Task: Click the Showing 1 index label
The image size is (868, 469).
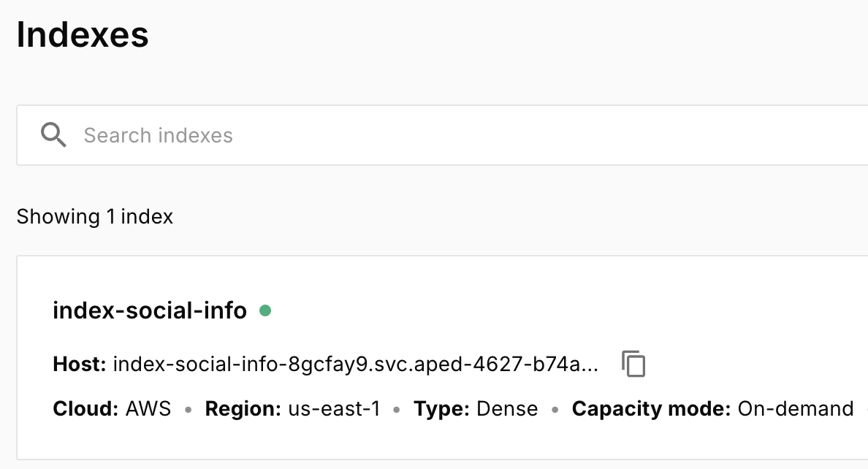Action: [x=95, y=216]
